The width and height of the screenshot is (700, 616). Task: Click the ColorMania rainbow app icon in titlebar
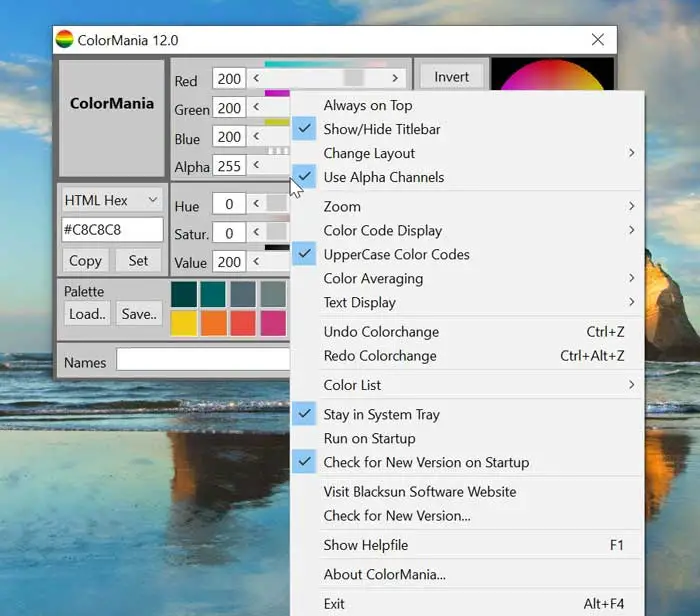point(64,39)
